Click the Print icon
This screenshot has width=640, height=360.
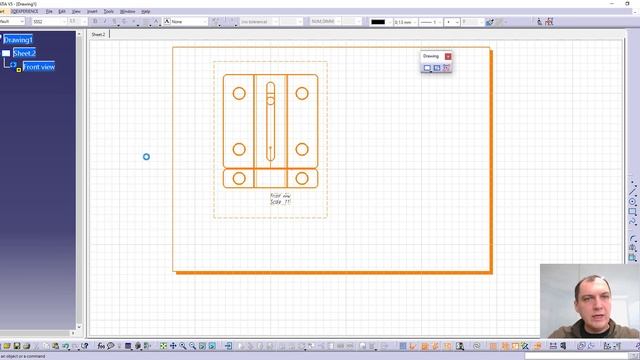click(x=27, y=346)
